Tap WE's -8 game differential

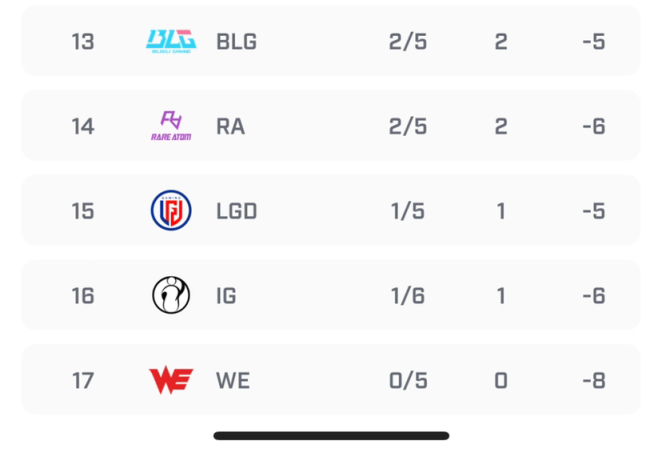coord(594,381)
